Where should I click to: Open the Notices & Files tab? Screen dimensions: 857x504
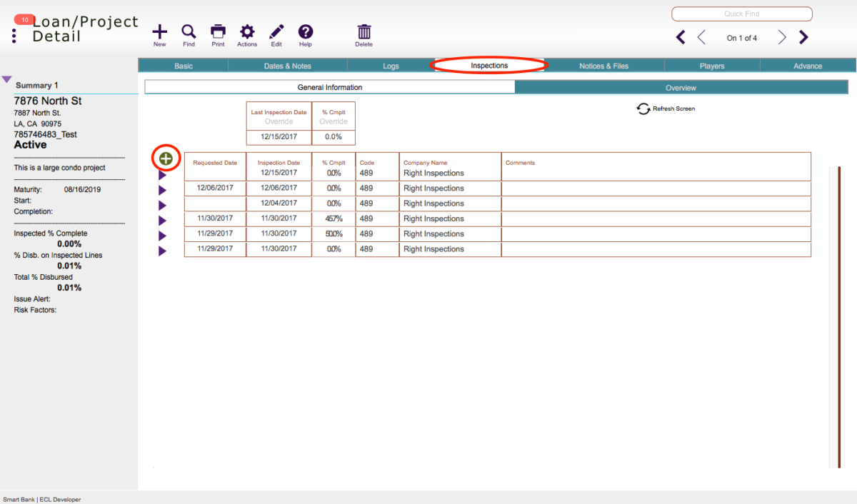(x=603, y=65)
